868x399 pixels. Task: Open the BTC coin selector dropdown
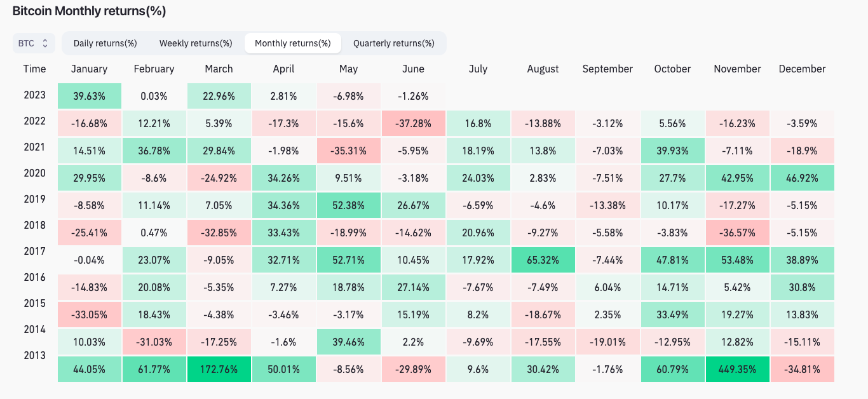click(34, 43)
